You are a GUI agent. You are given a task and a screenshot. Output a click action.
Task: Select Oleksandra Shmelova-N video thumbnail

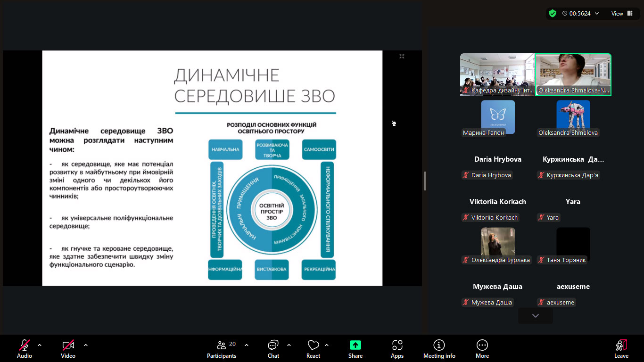coord(573,74)
